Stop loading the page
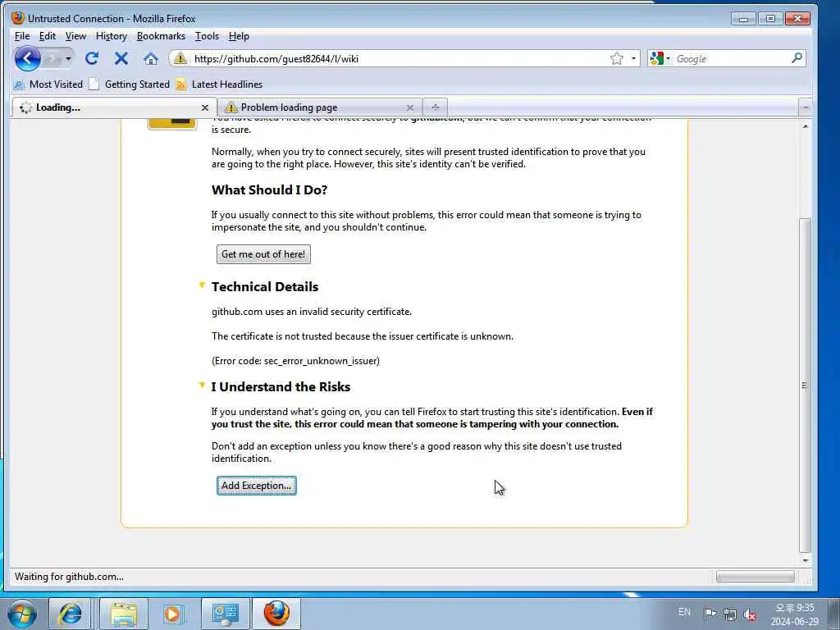 pos(121,58)
